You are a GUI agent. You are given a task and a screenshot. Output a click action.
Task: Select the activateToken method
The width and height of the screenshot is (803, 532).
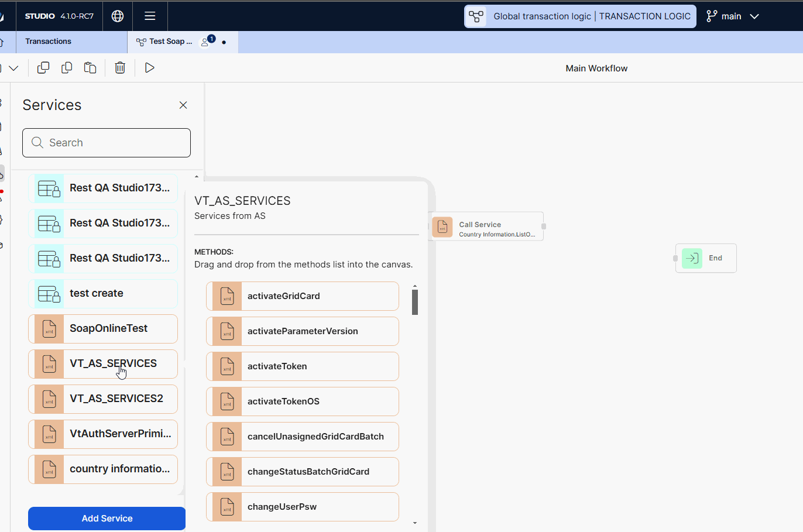(x=303, y=366)
